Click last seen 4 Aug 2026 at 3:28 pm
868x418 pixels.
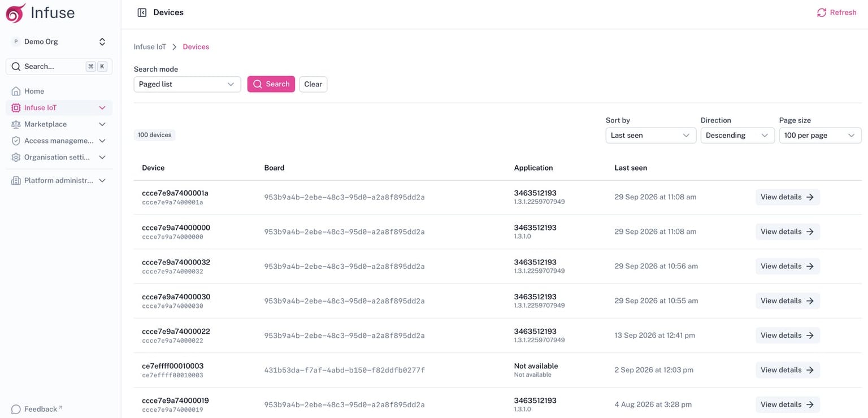tap(653, 404)
